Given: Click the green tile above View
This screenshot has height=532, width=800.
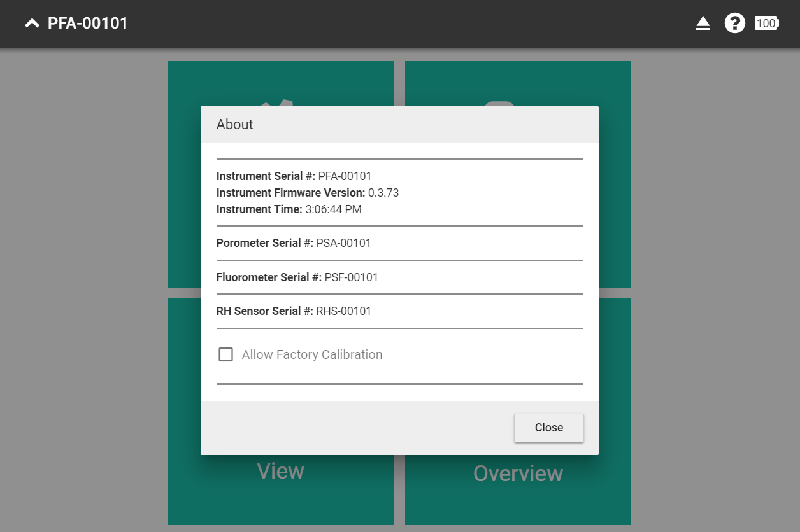Looking at the screenshot, I should [183, 191].
